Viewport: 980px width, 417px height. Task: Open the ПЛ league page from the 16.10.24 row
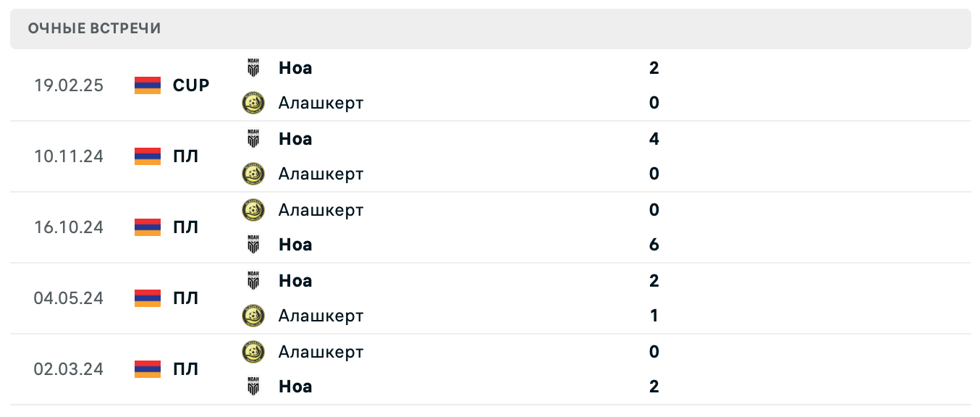187,227
